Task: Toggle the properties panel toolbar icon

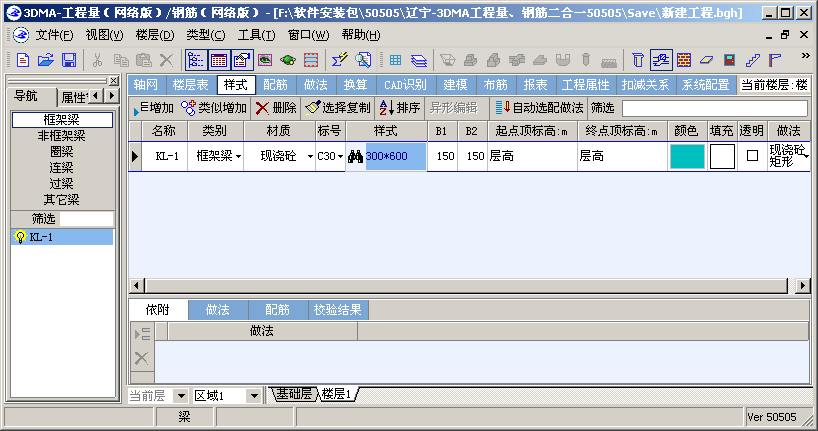Action: [242, 60]
